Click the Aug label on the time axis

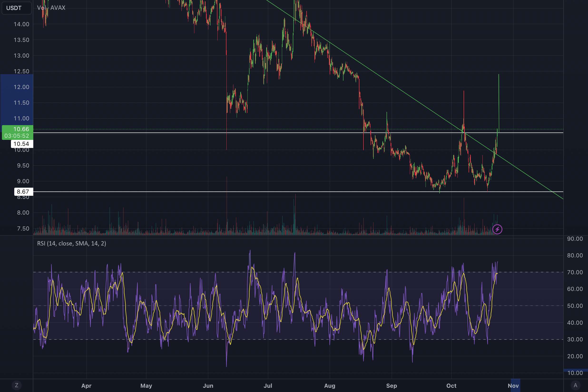click(330, 386)
